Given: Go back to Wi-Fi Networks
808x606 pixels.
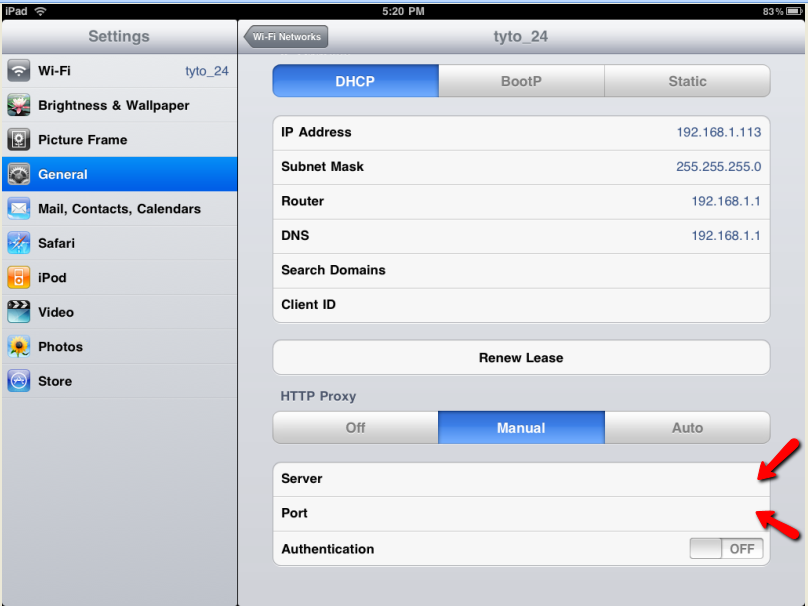Looking at the screenshot, I should [286, 37].
